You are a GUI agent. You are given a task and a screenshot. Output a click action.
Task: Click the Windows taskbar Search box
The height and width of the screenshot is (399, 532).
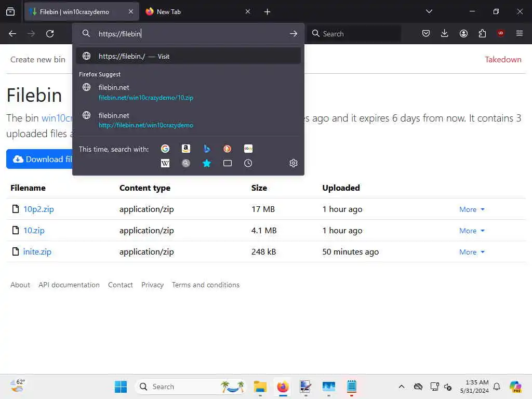point(190,387)
